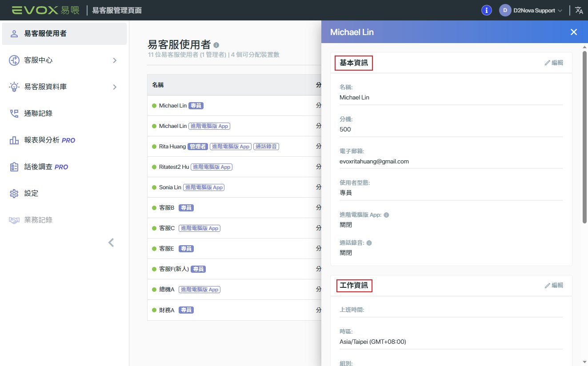Click the panel vertical scrollbar thumb
The image size is (588, 366).
(584, 137)
